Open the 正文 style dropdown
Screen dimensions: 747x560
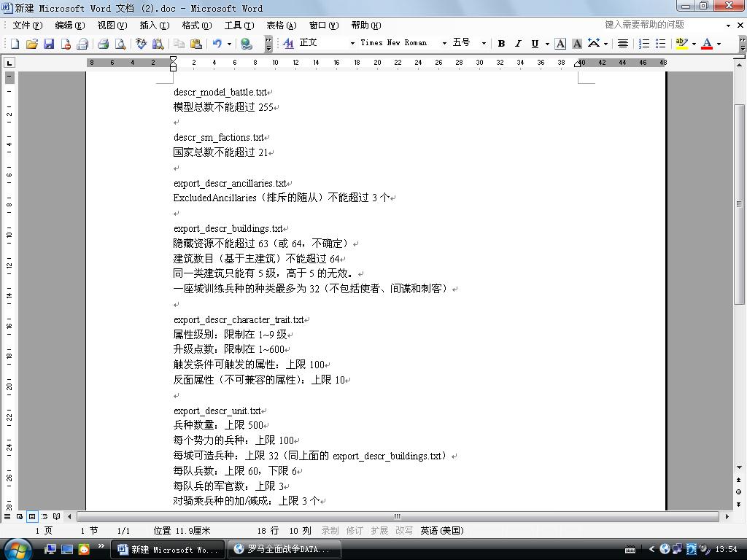tap(352, 44)
